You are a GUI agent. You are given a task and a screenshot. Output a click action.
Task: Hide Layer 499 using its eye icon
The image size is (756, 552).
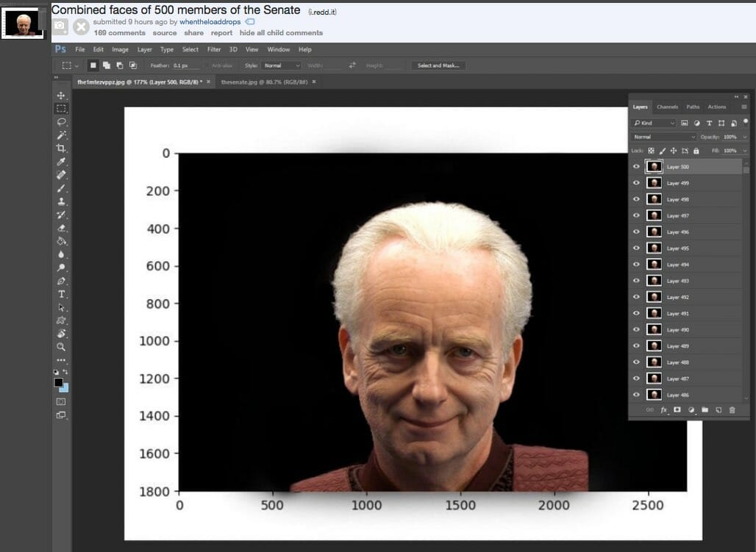[x=636, y=183]
